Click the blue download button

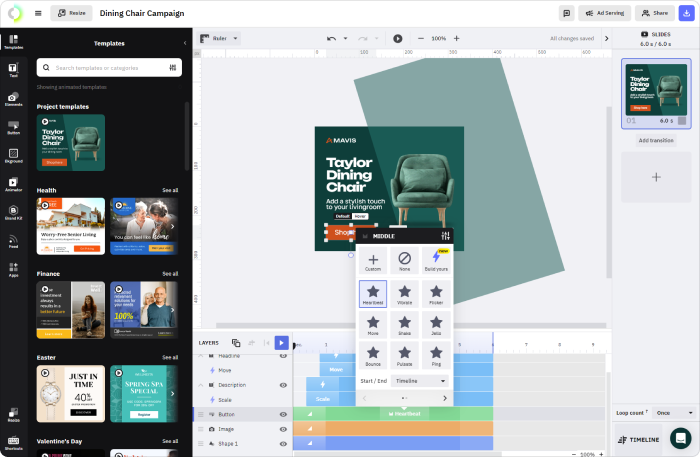click(686, 13)
